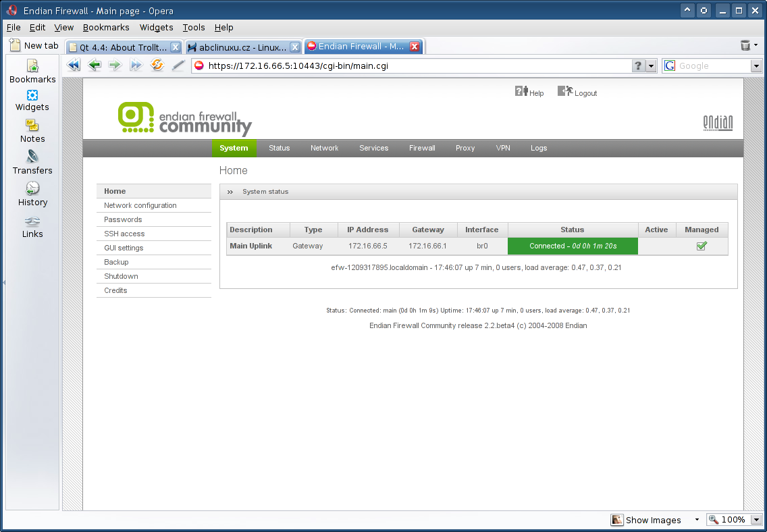This screenshot has height=532, width=767.
Task: Open the View menu
Action: (63, 28)
